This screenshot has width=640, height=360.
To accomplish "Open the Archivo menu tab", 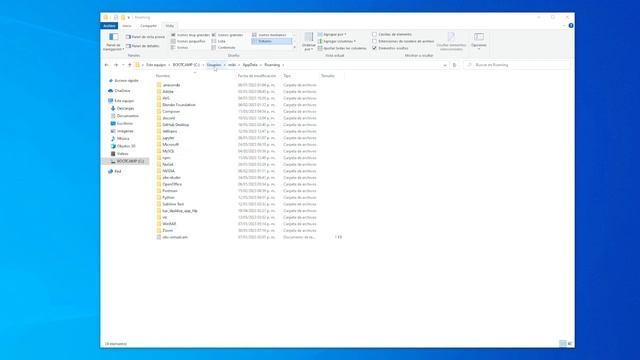I will coord(109,26).
